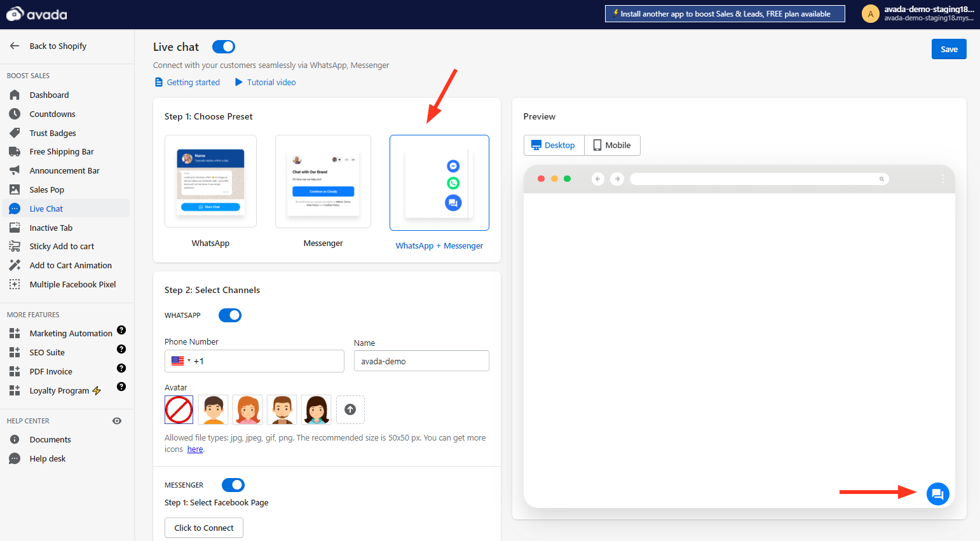Image resolution: width=980 pixels, height=541 pixels.
Task: Choose the Messenger preset thumbnail
Action: pos(323,181)
